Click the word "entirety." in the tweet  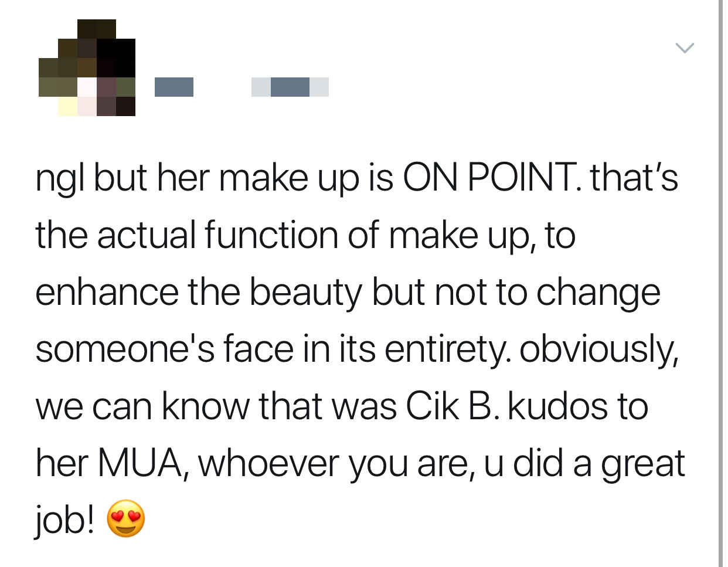pyautogui.click(x=447, y=349)
